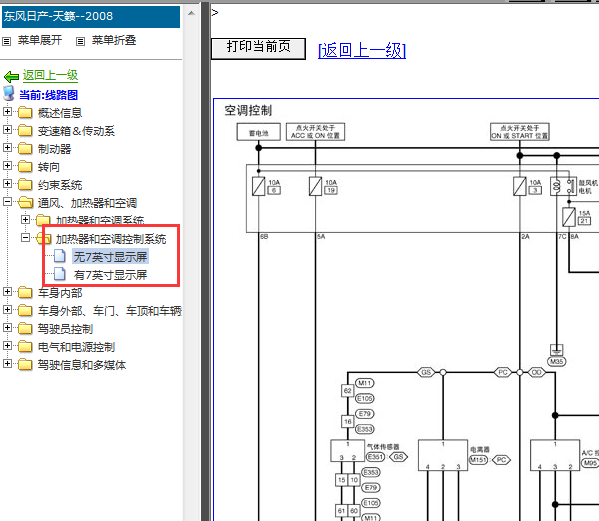Viewport: 599px width, 521px height.
Task: Click the M35 connector label in diagram
Action: click(557, 361)
